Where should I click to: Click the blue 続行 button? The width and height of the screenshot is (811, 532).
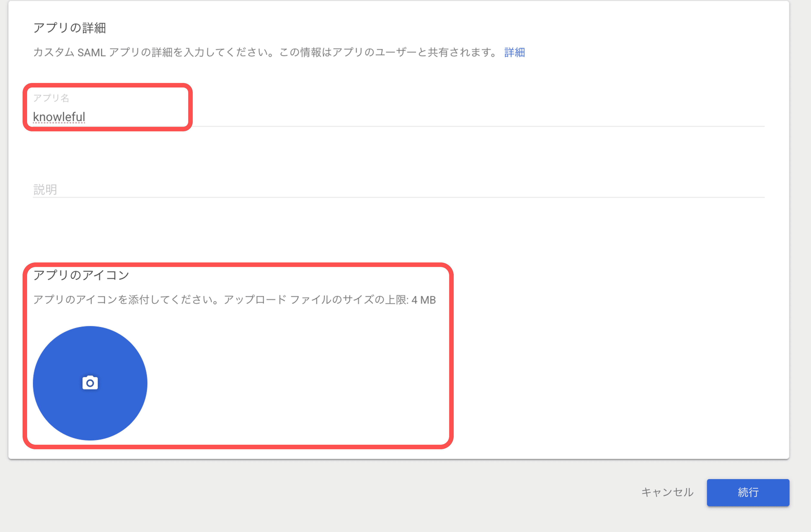(748, 492)
